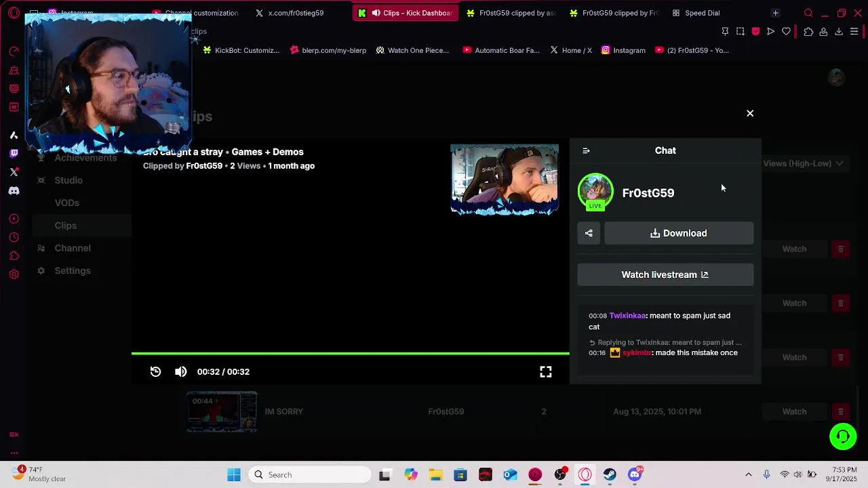Mute the clip volume
The height and width of the screenshot is (488, 868).
180,371
